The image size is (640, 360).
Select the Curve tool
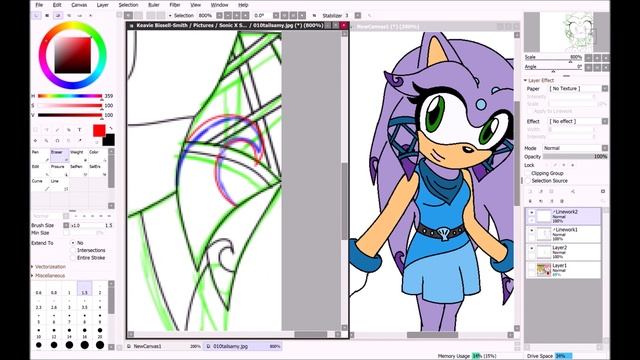(40, 184)
